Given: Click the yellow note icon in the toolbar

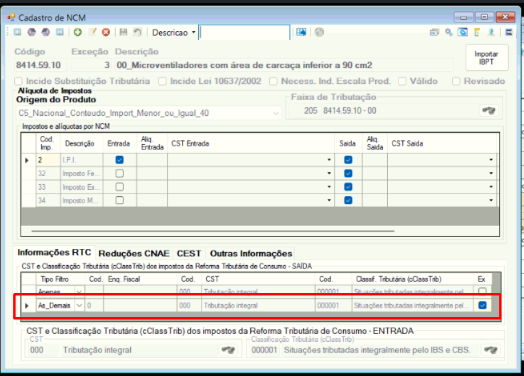Looking at the screenshot, I should pyautogui.click(x=477, y=32).
